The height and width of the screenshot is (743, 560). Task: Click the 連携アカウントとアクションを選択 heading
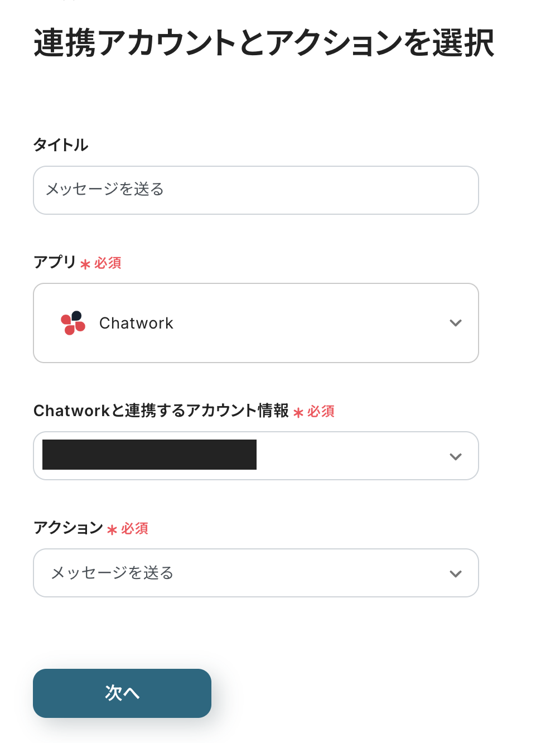[264, 43]
